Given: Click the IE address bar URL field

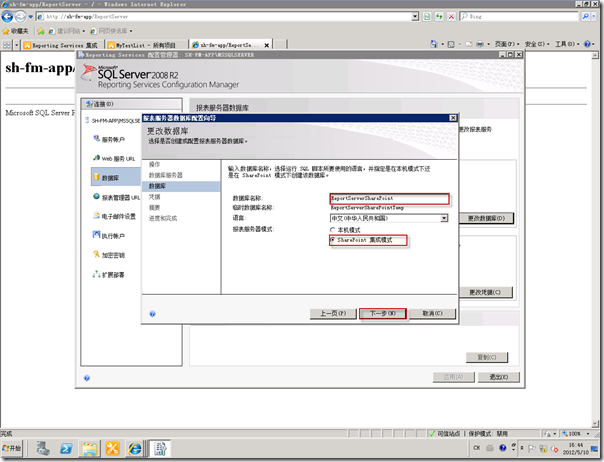Looking at the screenshot, I should [x=224, y=17].
